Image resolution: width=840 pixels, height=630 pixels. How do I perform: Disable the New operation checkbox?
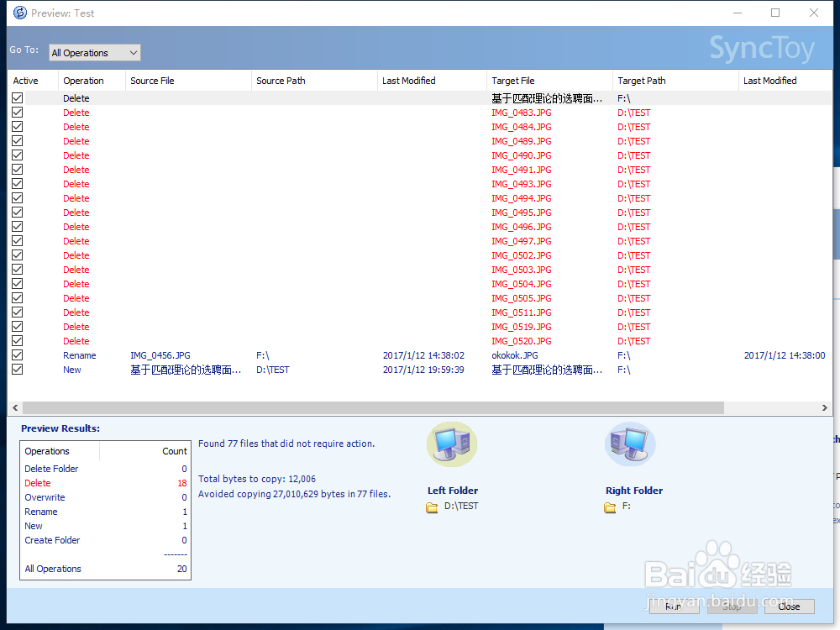click(x=17, y=370)
